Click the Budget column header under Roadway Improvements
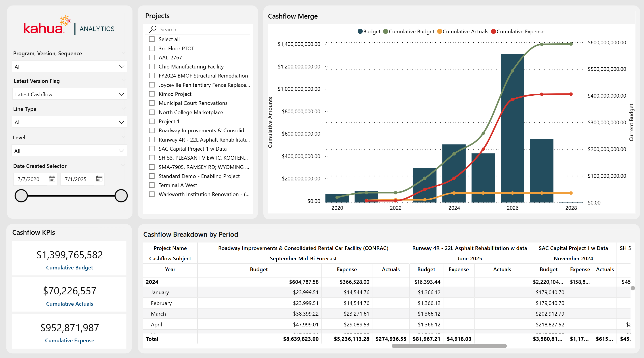The width and height of the screenshot is (644, 358). [259, 269]
